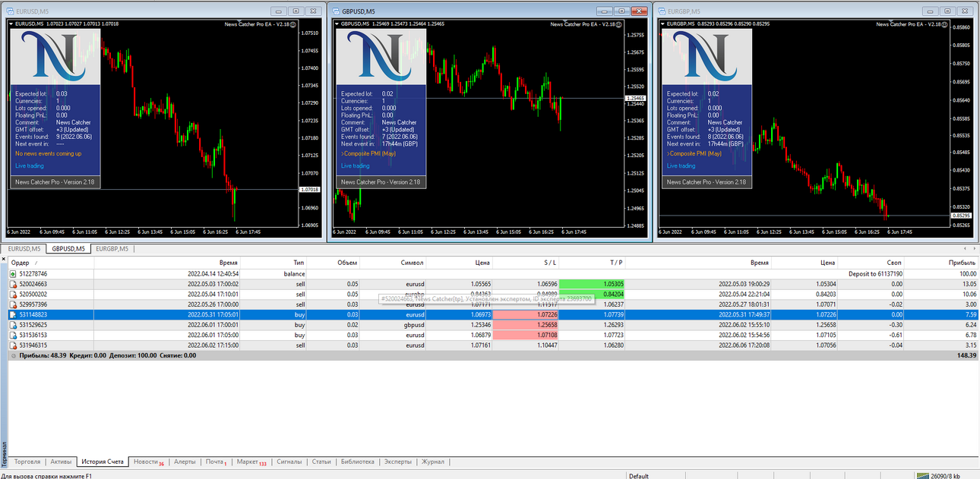Open the Журнал tab
Viewport: 980px width, 479px height.
[x=433, y=462]
